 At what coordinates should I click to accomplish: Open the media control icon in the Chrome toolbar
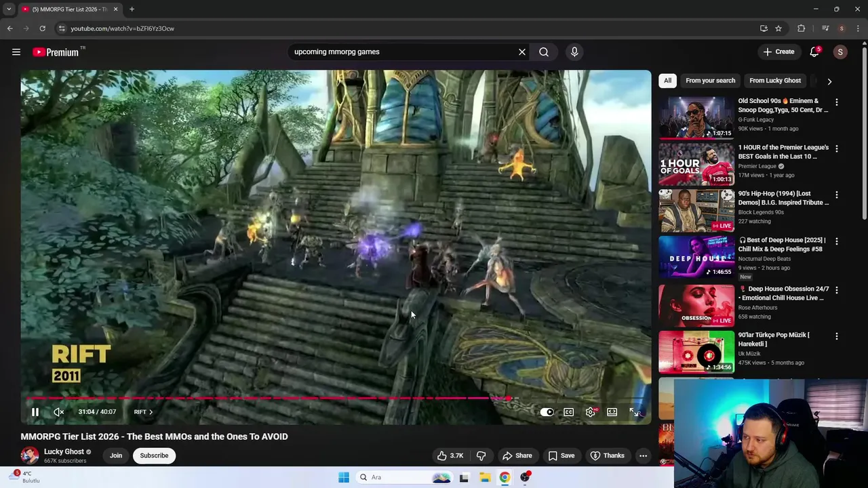tap(825, 28)
